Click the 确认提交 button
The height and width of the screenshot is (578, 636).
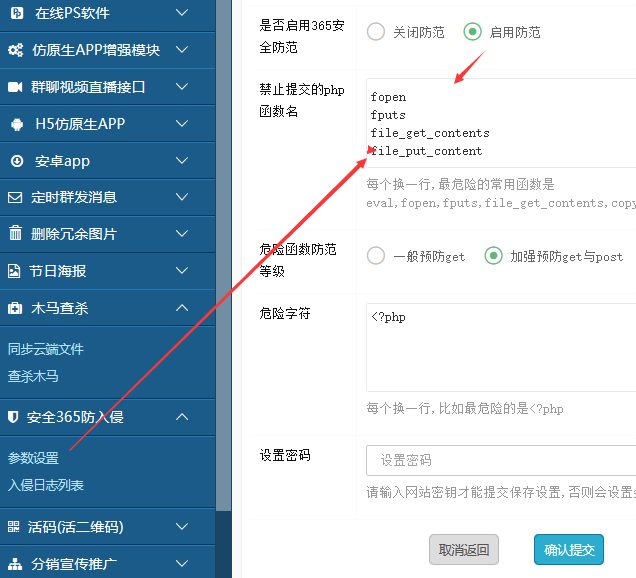pos(569,550)
